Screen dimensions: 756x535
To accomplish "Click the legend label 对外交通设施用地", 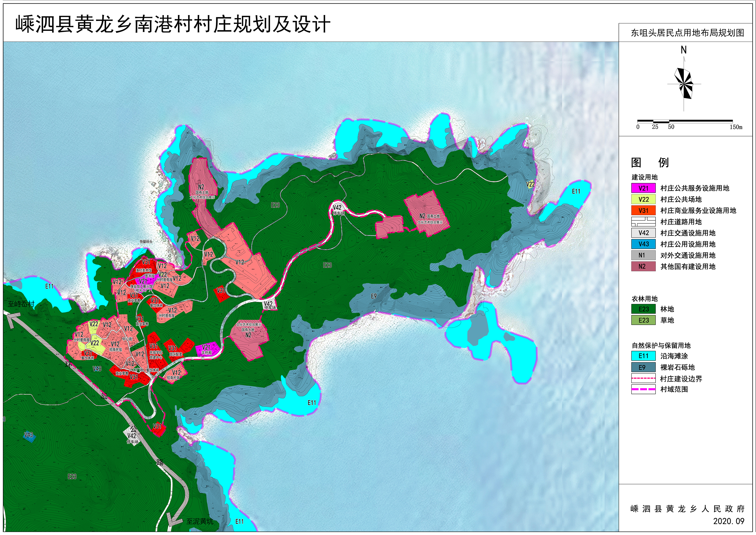I will 688,255.
